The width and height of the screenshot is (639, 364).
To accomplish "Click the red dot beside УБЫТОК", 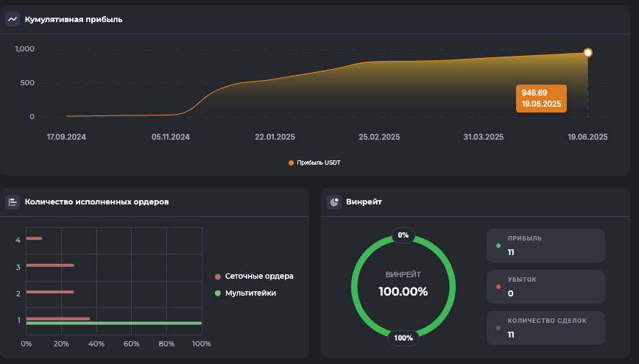I will pos(498,287).
